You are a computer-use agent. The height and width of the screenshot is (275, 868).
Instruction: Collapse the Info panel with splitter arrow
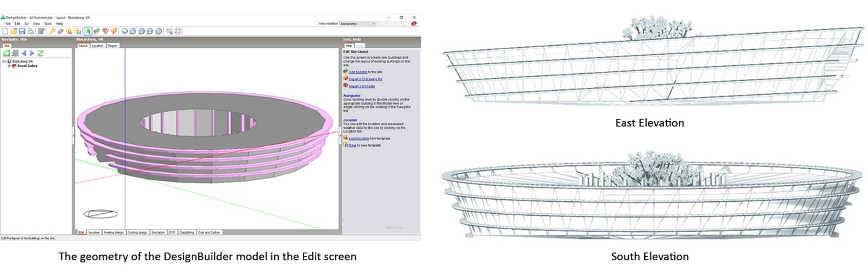[x=341, y=136]
